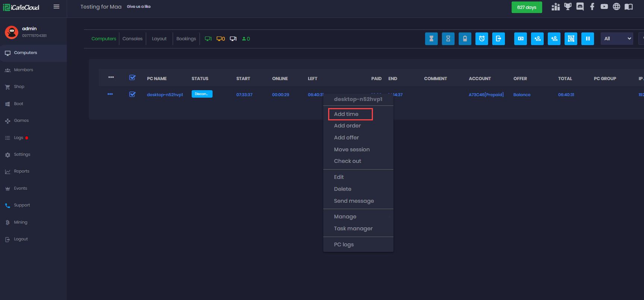Uncheck the desktop-n52hvp1 row checkbox
The height and width of the screenshot is (300, 644).
pyautogui.click(x=132, y=94)
